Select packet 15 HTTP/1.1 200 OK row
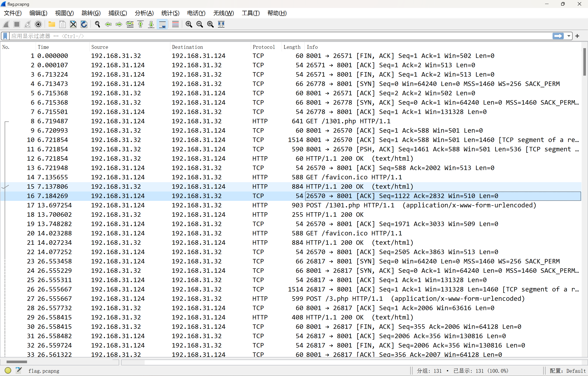This screenshot has height=376, width=588. tap(290, 187)
